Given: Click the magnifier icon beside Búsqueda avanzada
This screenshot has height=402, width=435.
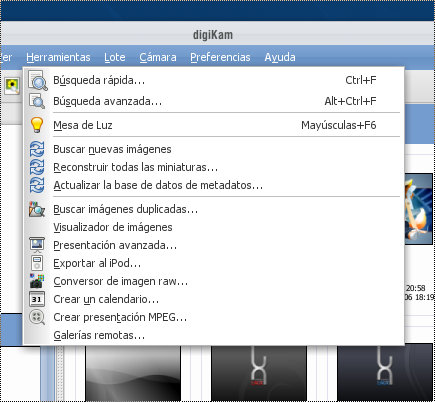Looking at the screenshot, I should point(37,101).
